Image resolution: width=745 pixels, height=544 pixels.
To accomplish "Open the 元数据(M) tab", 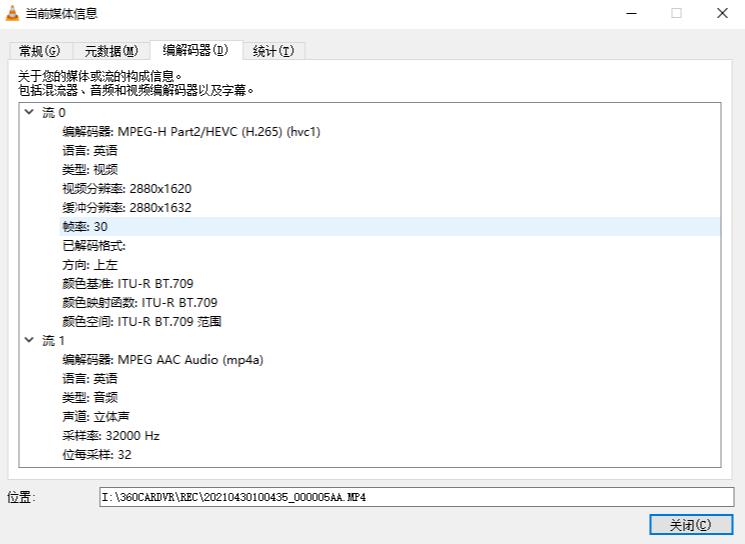I will [x=111, y=51].
